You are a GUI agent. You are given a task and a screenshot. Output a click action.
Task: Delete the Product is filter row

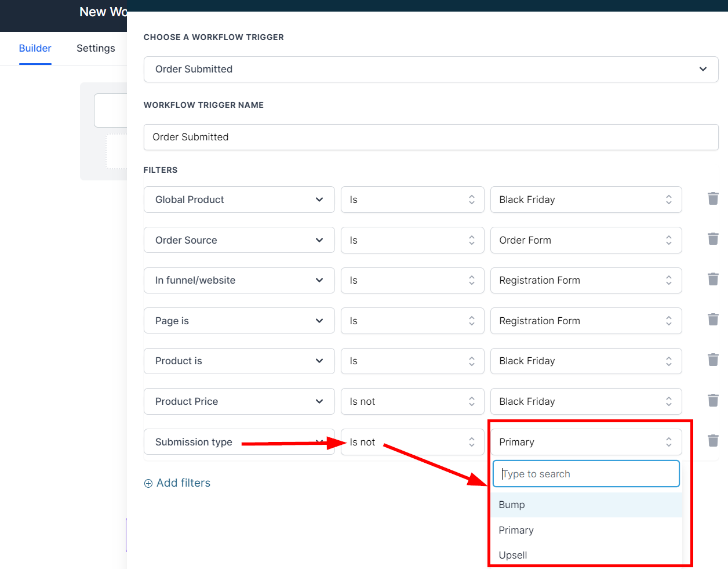713,360
